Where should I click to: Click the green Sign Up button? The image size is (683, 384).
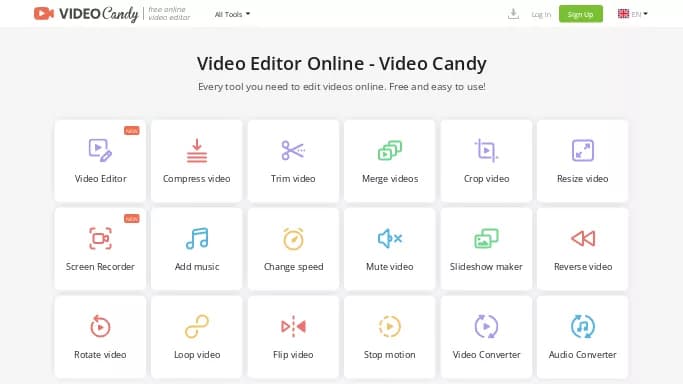[581, 14]
